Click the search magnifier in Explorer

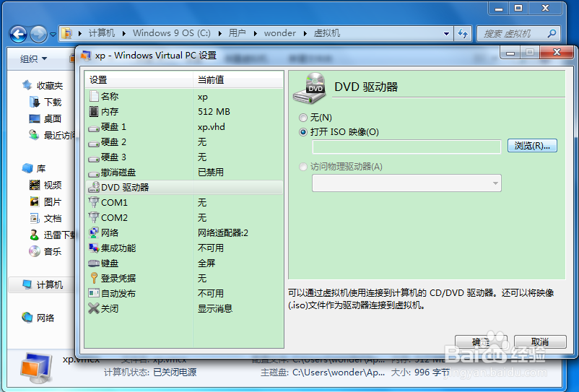(x=552, y=34)
